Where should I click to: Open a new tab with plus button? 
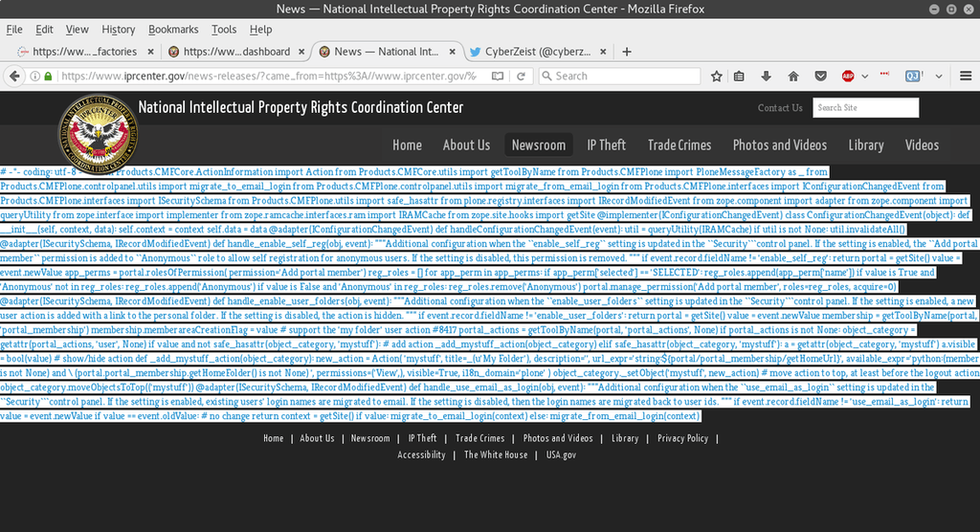pyautogui.click(x=627, y=52)
